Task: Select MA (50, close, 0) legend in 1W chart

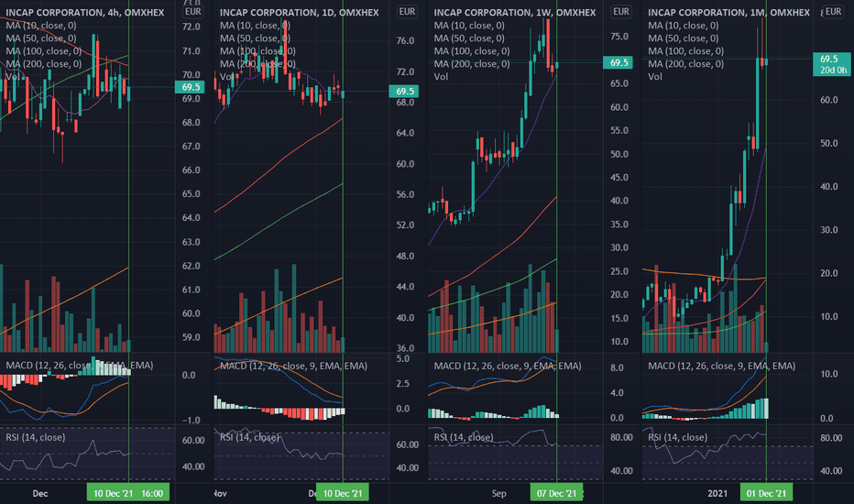Action: coord(469,38)
